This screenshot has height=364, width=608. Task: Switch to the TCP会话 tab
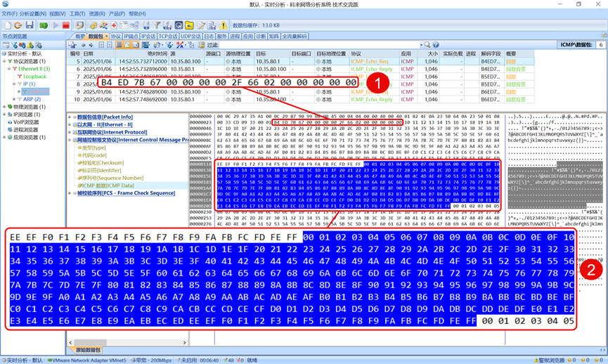click(x=167, y=36)
